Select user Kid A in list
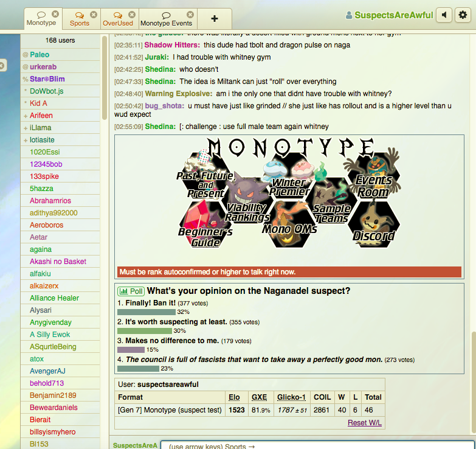Viewport: 476px width, 449px height. 60,103
